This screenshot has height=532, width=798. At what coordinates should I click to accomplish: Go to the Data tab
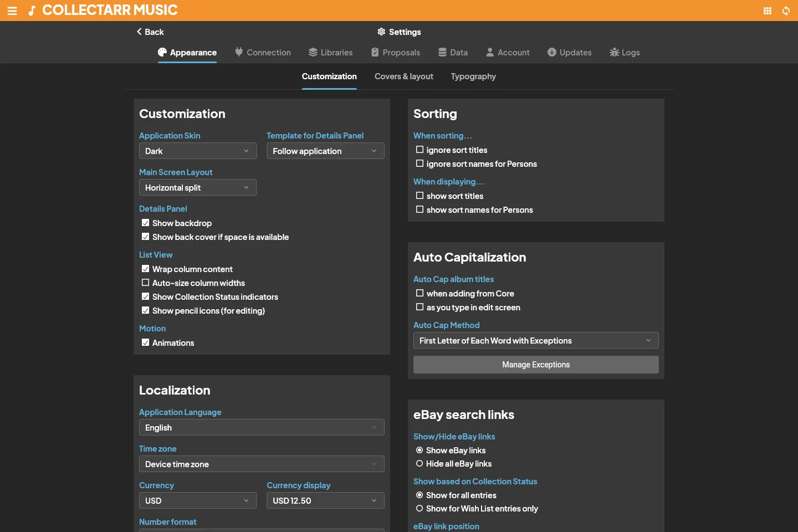(x=453, y=52)
